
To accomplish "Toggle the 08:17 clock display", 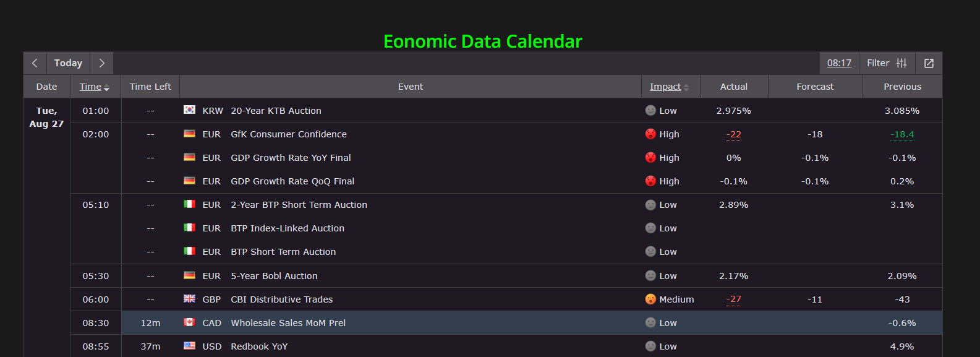I will coord(839,62).
